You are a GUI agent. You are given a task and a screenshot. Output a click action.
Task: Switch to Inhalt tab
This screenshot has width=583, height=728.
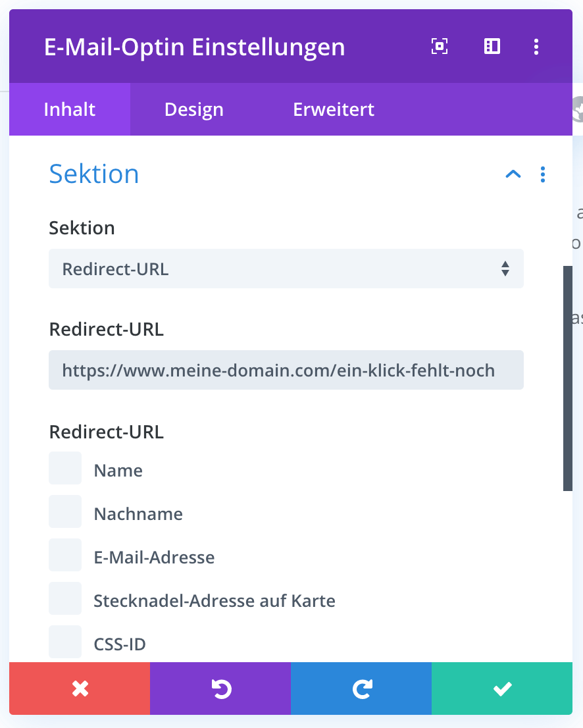coord(70,109)
